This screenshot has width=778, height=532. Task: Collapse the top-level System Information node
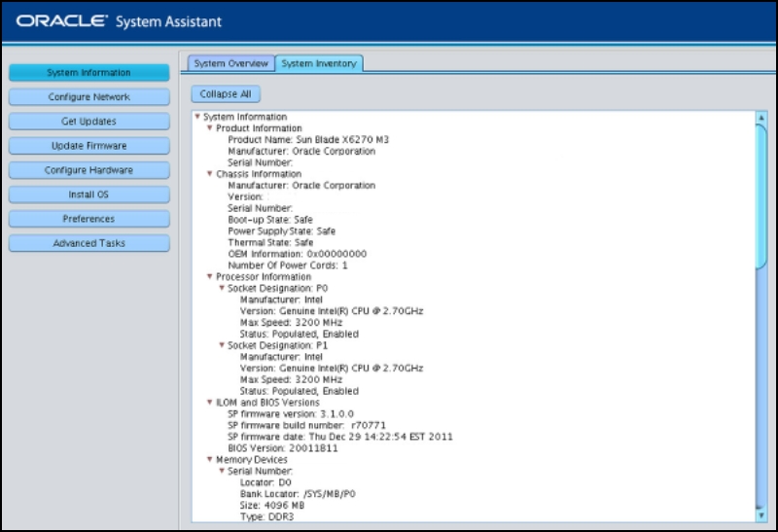tap(197, 117)
